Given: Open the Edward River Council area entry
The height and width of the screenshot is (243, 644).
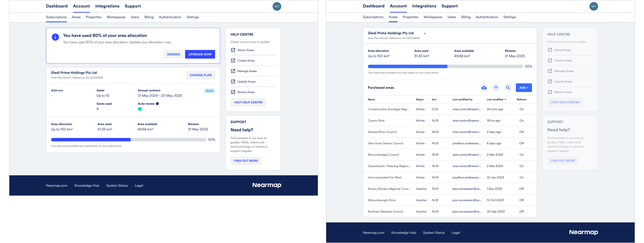Looking at the screenshot, I should (382, 132).
